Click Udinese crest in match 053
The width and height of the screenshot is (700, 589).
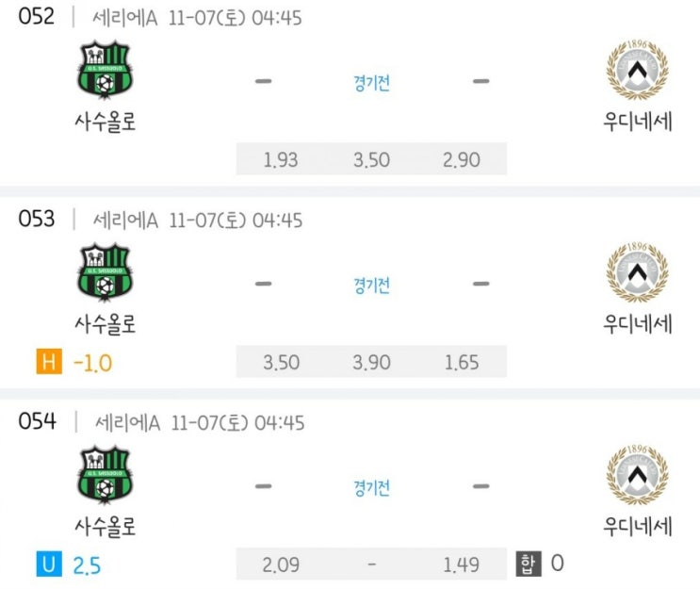tap(637, 272)
